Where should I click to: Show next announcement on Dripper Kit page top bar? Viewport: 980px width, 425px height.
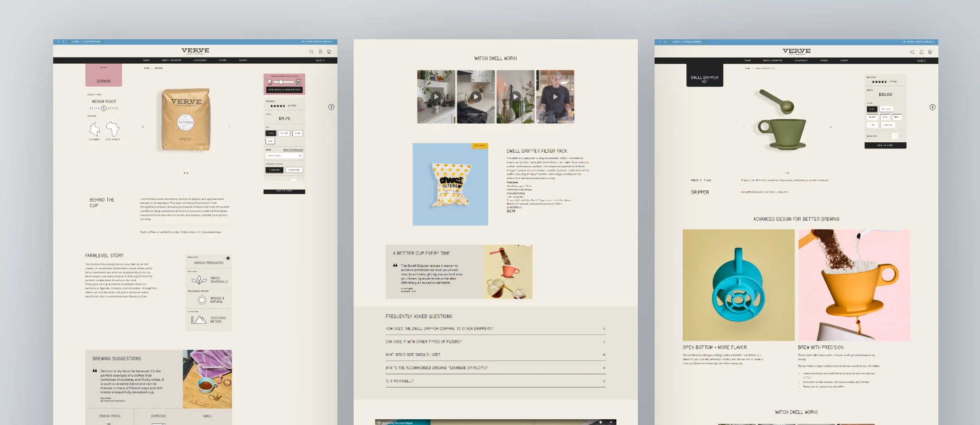pos(665,42)
